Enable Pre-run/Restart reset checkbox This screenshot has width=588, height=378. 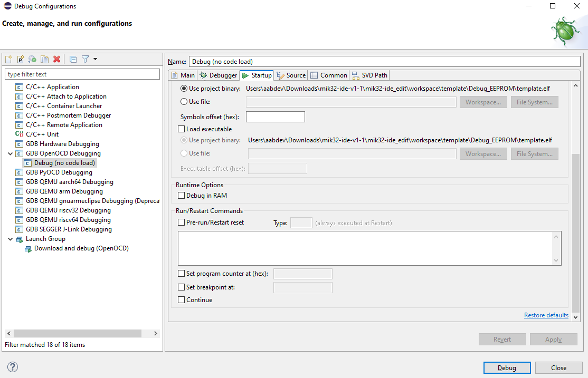click(181, 222)
